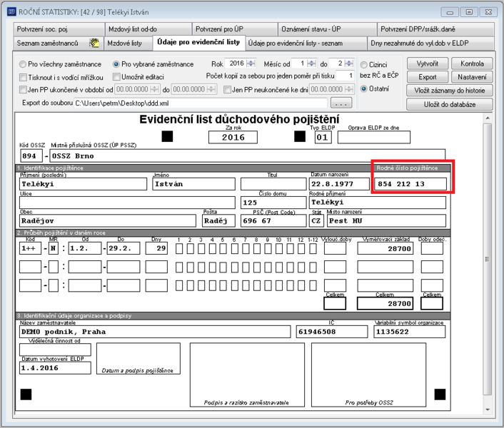Screen dimensions: 504x428
Task: Check Jen PP neukončené ke dni
Action: coord(227,90)
